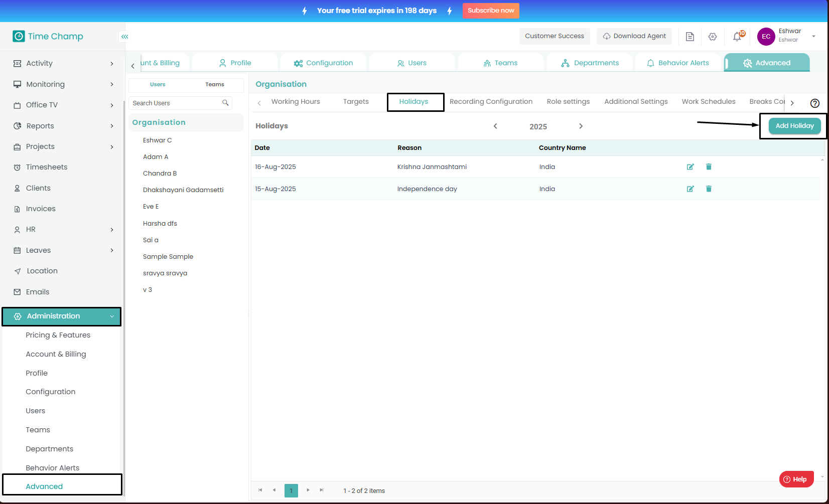The height and width of the screenshot is (504, 829).
Task: Click the Add Holiday button
Action: pos(794,126)
